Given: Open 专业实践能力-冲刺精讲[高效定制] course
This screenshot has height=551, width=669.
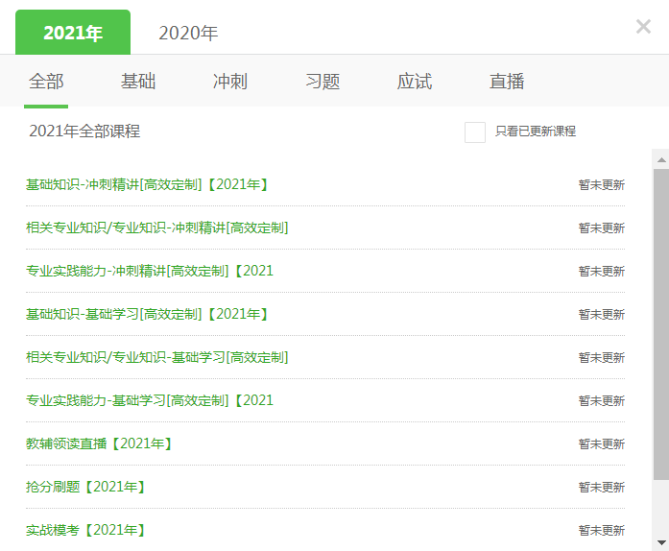Looking at the screenshot, I should coord(149,271).
